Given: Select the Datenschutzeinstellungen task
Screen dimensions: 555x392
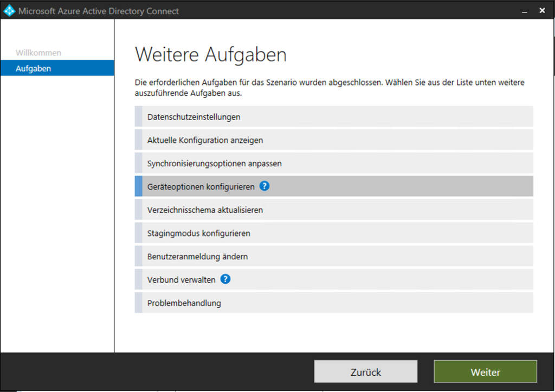Looking at the screenshot, I should pyautogui.click(x=193, y=116).
